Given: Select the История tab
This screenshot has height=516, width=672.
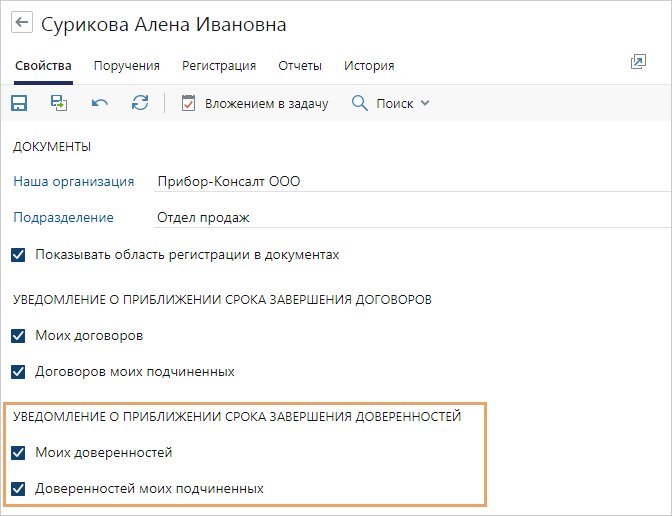Looking at the screenshot, I should pos(369,66).
